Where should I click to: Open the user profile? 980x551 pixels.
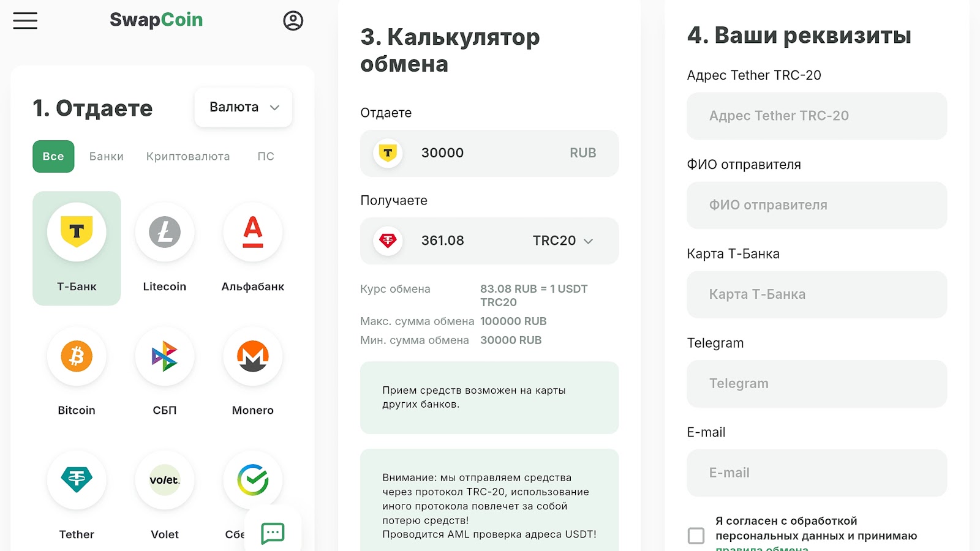click(293, 20)
